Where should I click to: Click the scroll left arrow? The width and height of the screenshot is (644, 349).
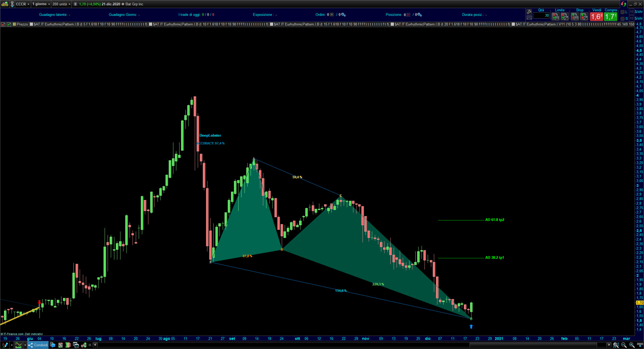(x=95, y=345)
